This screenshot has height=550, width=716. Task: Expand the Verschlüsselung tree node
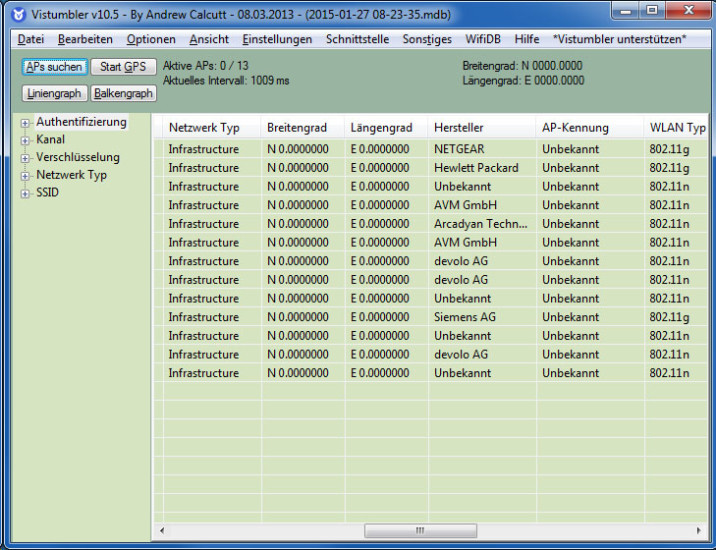click(26, 158)
